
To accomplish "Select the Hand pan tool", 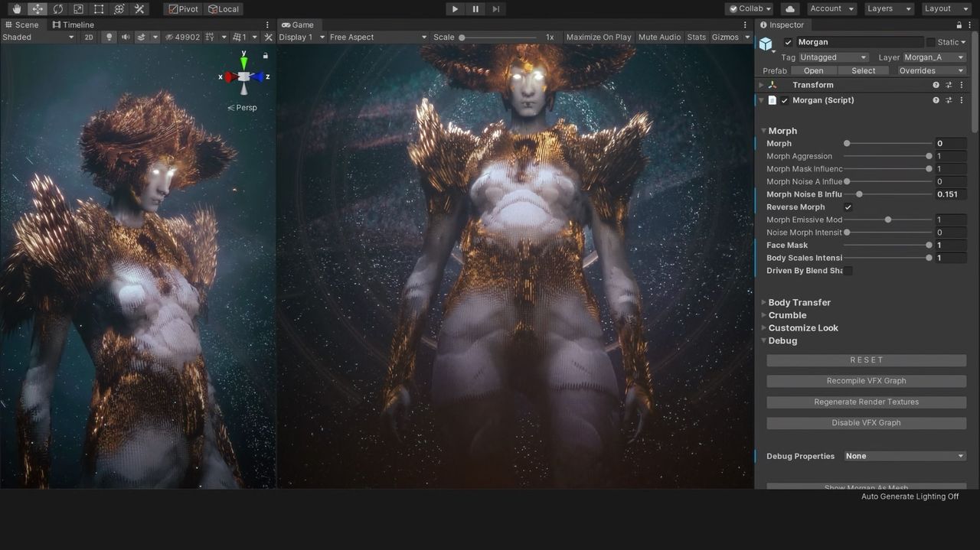I will click(x=17, y=9).
